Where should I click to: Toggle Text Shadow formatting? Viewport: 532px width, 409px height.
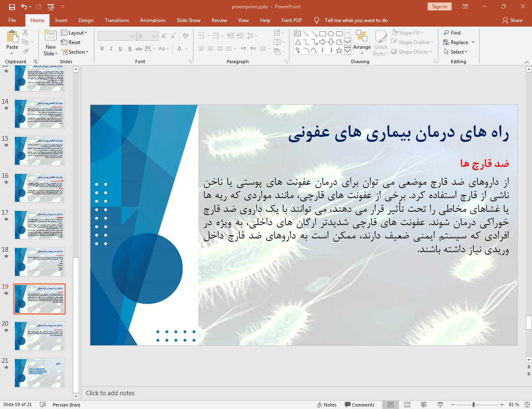coord(130,49)
